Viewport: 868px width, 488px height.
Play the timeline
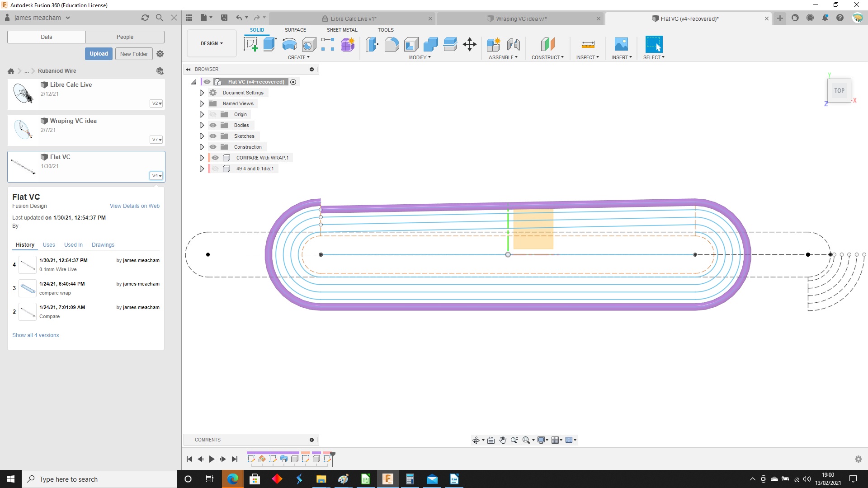[212, 459]
